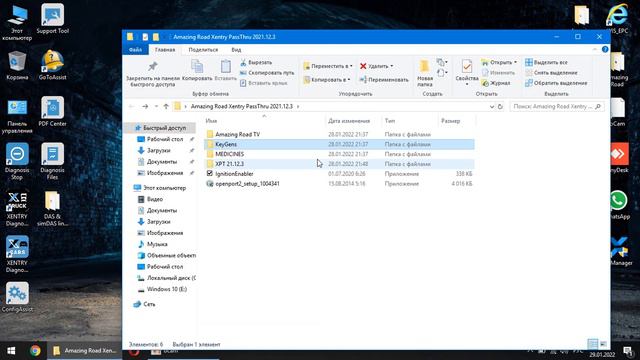This screenshot has width=640, height=360.
Task: Click the search box in Explorer
Action: coord(557,107)
